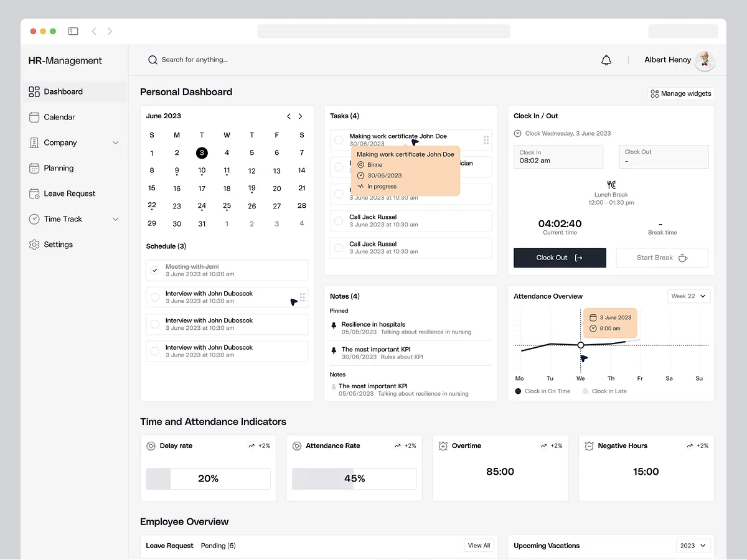Go to the previous calendar month
Image resolution: width=747 pixels, height=560 pixels.
click(289, 116)
